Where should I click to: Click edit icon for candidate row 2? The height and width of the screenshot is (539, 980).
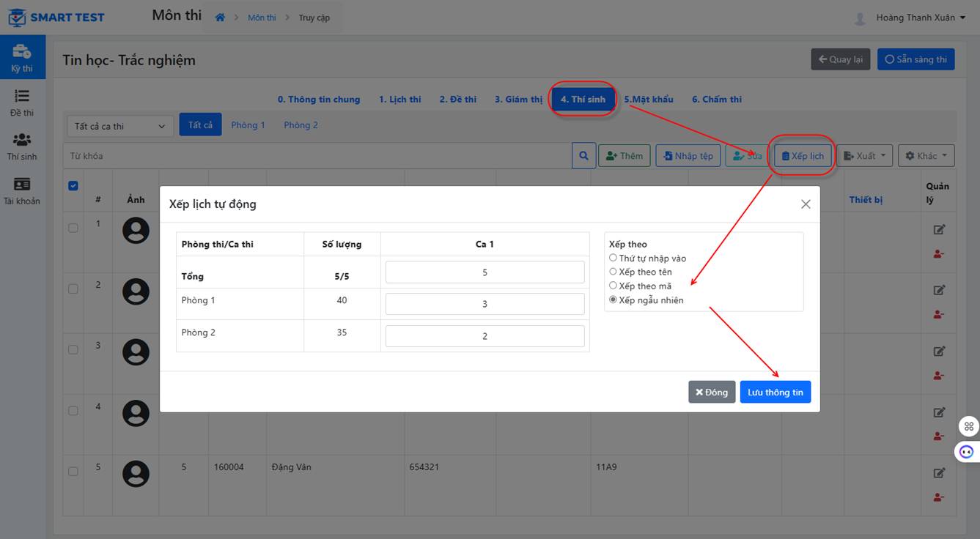pos(939,290)
